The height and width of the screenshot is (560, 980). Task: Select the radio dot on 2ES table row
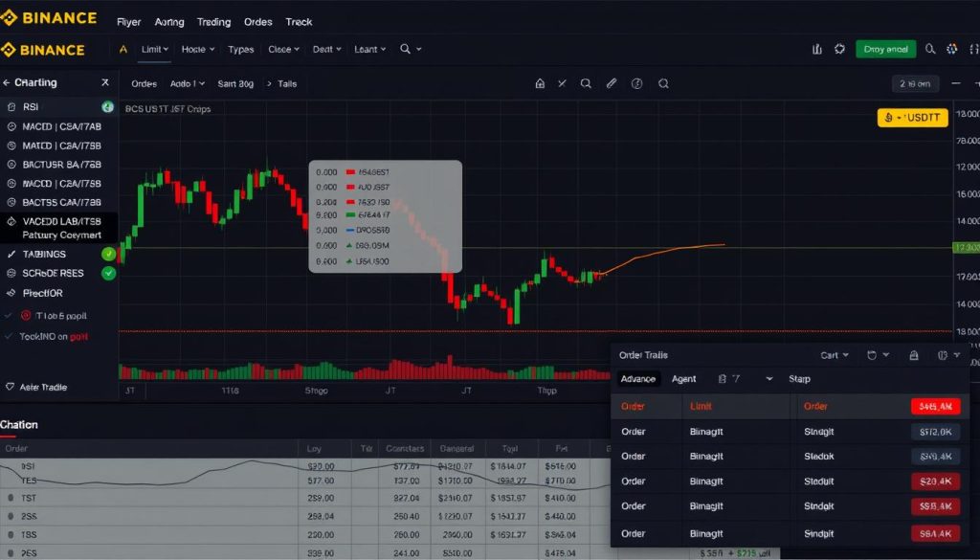pyautogui.click(x=11, y=553)
